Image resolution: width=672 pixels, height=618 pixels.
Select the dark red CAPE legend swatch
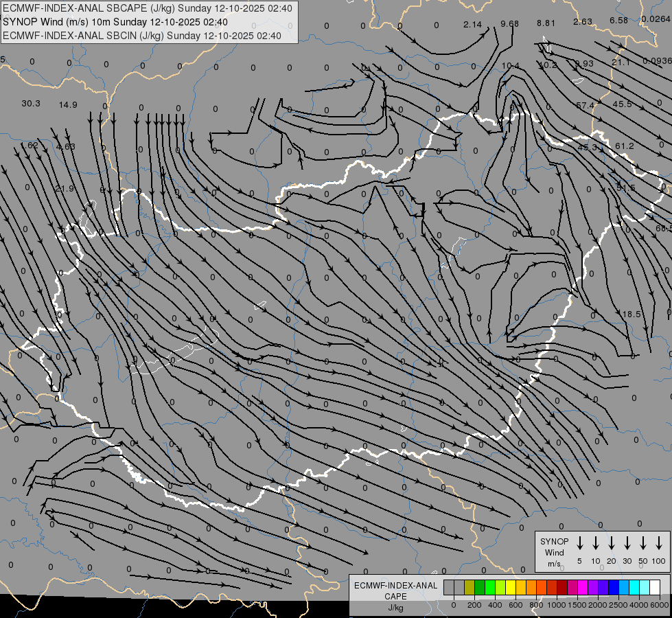(562, 587)
